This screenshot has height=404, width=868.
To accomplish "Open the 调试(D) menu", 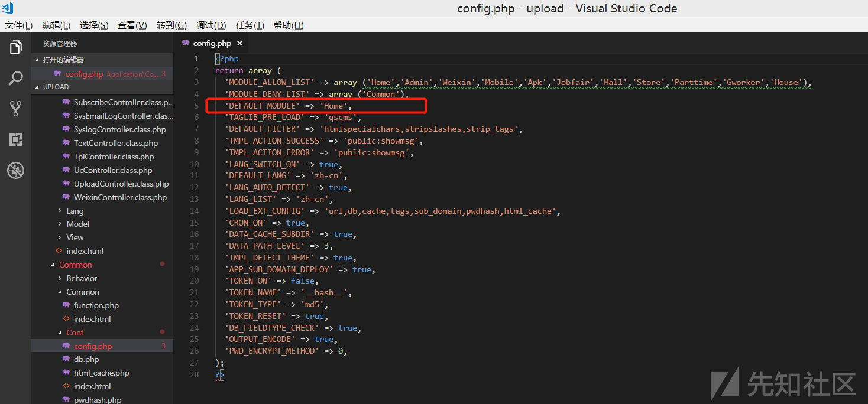I will pyautogui.click(x=211, y=25).
